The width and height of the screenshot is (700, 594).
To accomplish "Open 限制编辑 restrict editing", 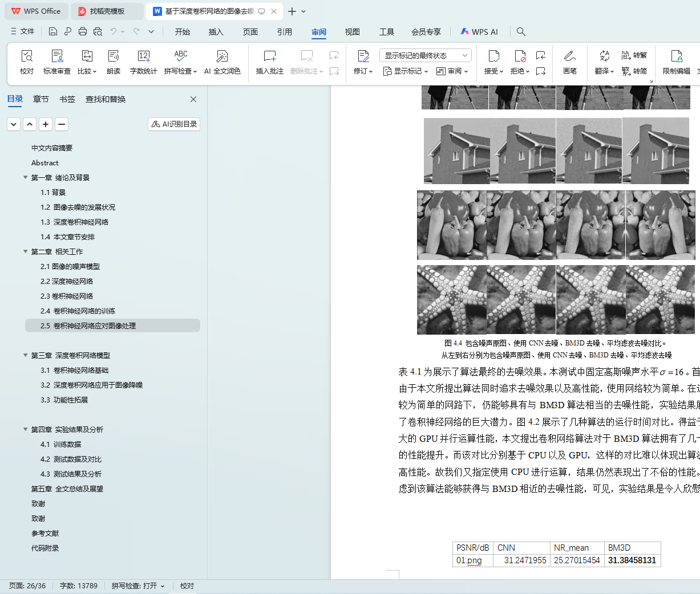I will click(677, 62).
